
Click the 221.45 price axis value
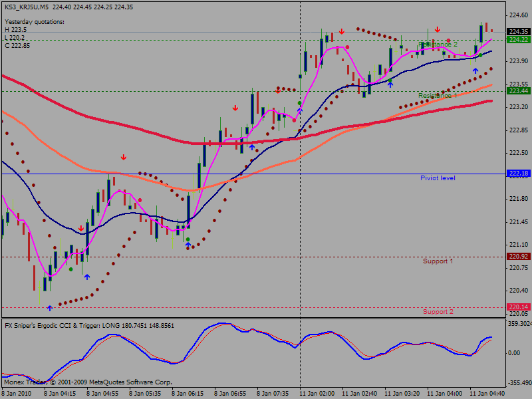pyautogui.click(x=519, y=222)
